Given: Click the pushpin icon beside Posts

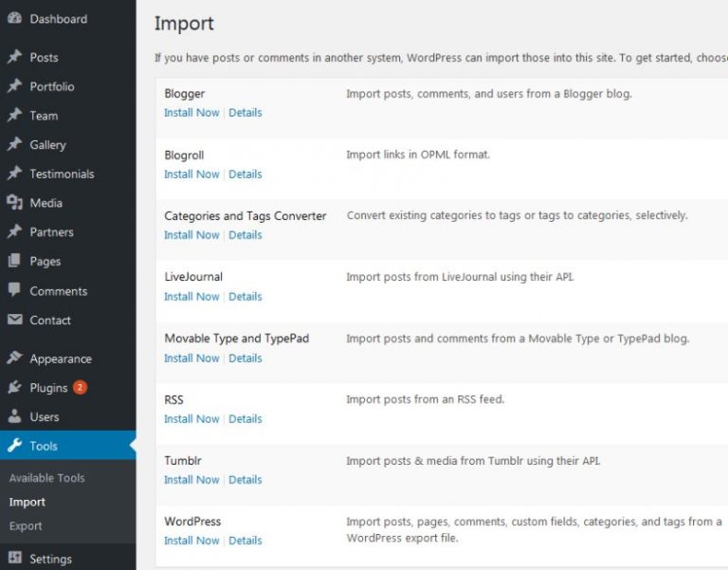Looking at the screenshot, I should coord(14,57).
